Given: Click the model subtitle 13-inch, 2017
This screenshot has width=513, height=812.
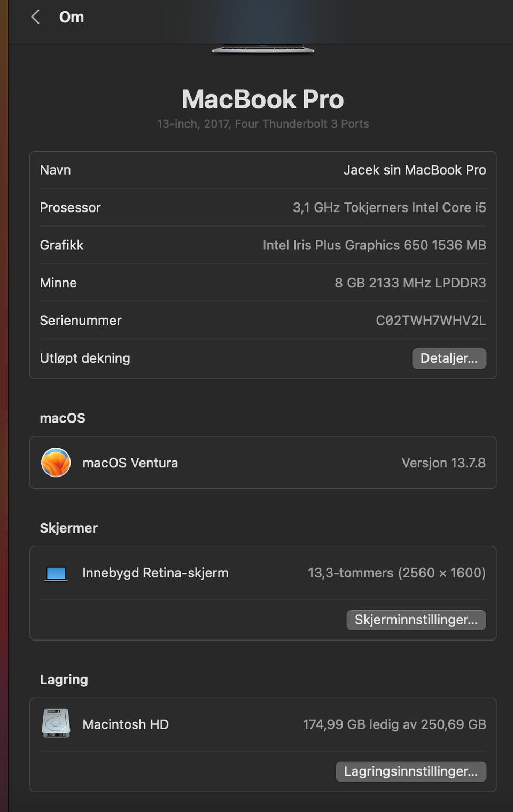Looking at the screenshot, I should pos(262,124).
